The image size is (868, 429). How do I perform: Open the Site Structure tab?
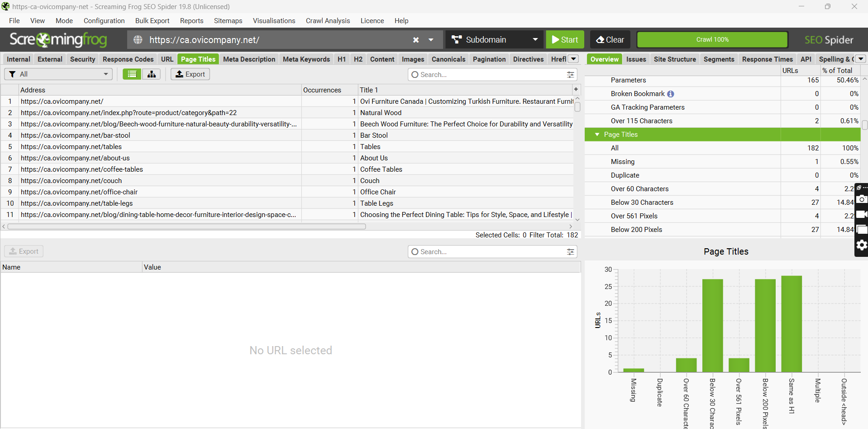675,59
